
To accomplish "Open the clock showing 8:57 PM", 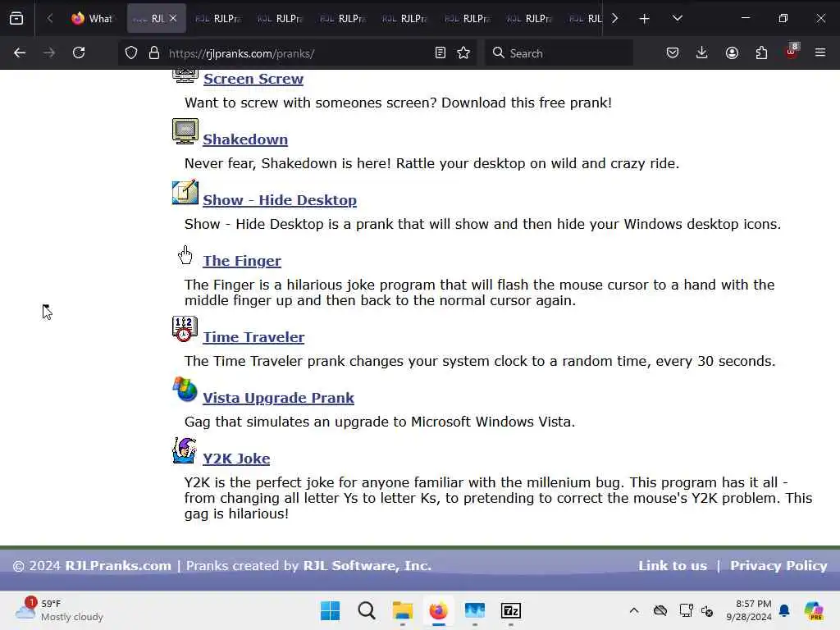I will point(748,610).
